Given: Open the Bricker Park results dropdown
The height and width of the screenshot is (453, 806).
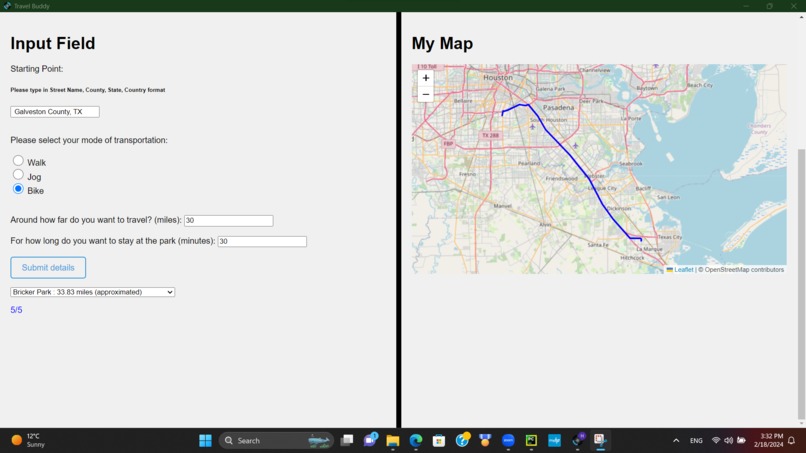Looking at the screenshot, I should tap(93, 292).
